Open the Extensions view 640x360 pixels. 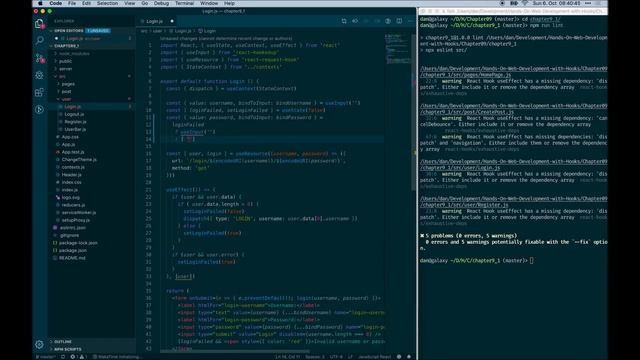[x=40, y=92]
